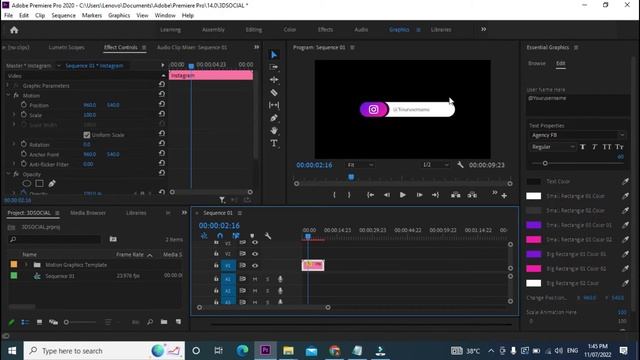Toggle the eye for video track V1
This screenshot has width=640, height=360.
point(255,266)
